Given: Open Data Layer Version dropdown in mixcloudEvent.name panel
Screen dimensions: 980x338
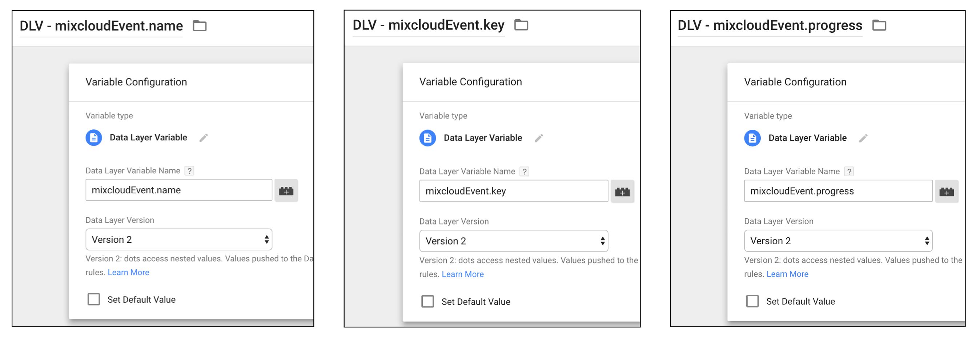Looking at the screenshot, I should tap(179, 240).
